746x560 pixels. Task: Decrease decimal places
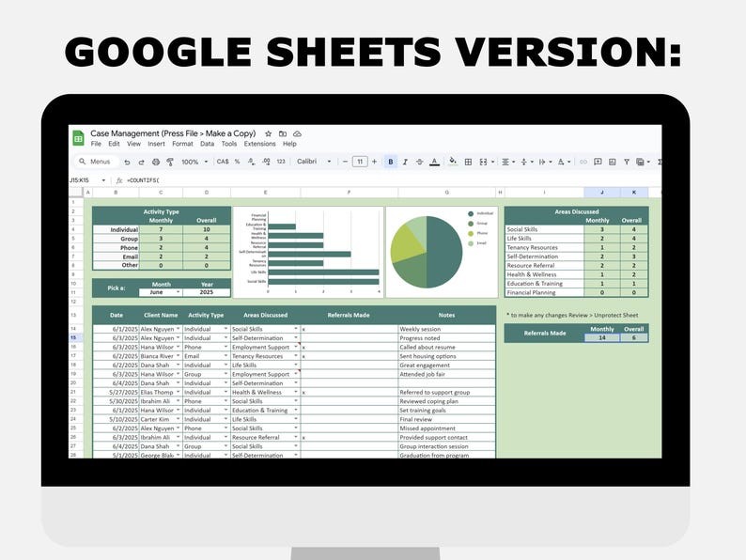(251, 162)
